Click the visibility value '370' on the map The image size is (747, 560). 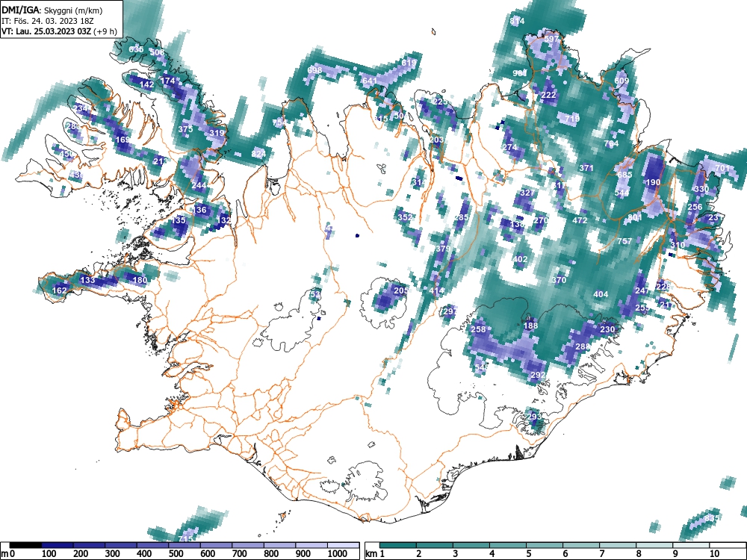[x=559, y=280]
